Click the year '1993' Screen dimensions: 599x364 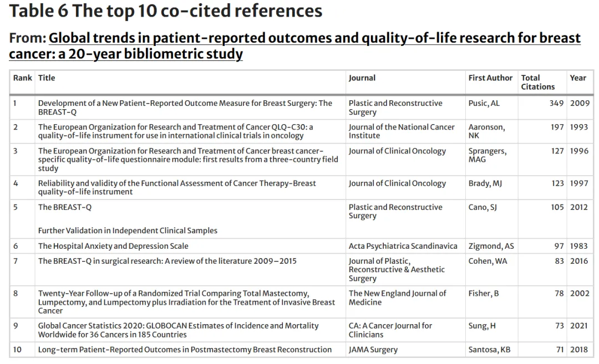click(578, 127)
